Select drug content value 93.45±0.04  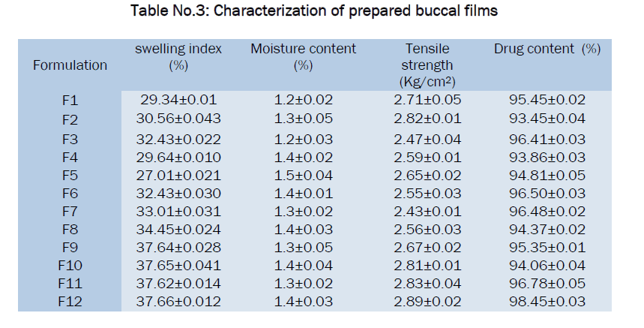coord(548,119)
